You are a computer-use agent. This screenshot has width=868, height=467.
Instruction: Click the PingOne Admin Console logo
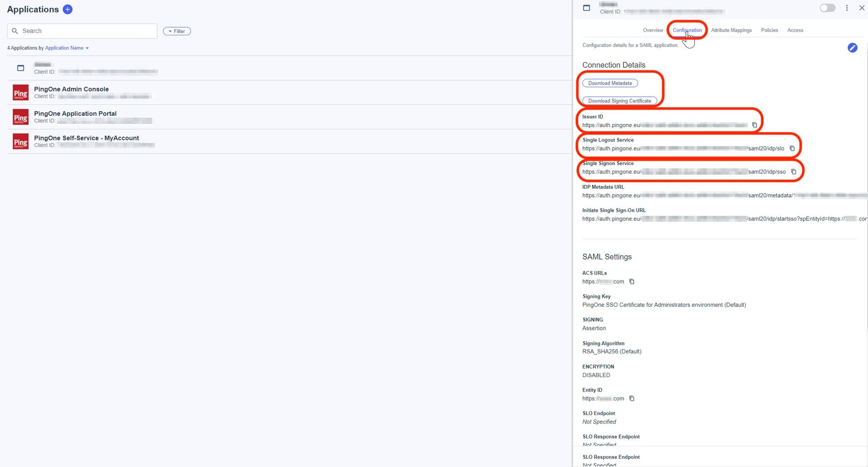point(20,93)
